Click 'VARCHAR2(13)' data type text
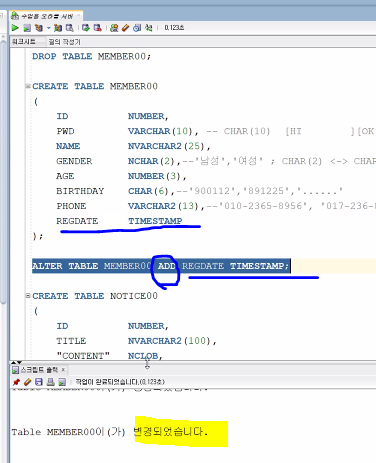The image size is (376, 463). [163, 206]
